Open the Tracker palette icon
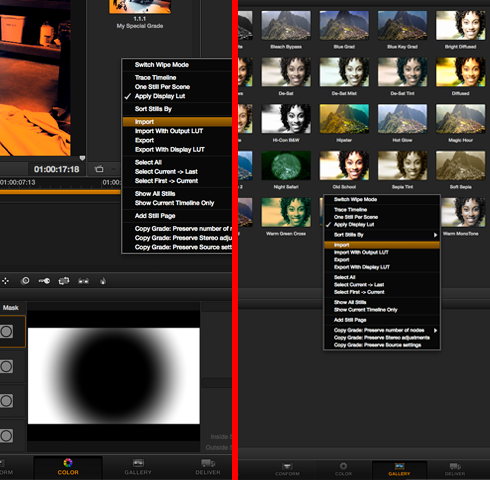Screen dimensions: 490x480 coord(64,281)
